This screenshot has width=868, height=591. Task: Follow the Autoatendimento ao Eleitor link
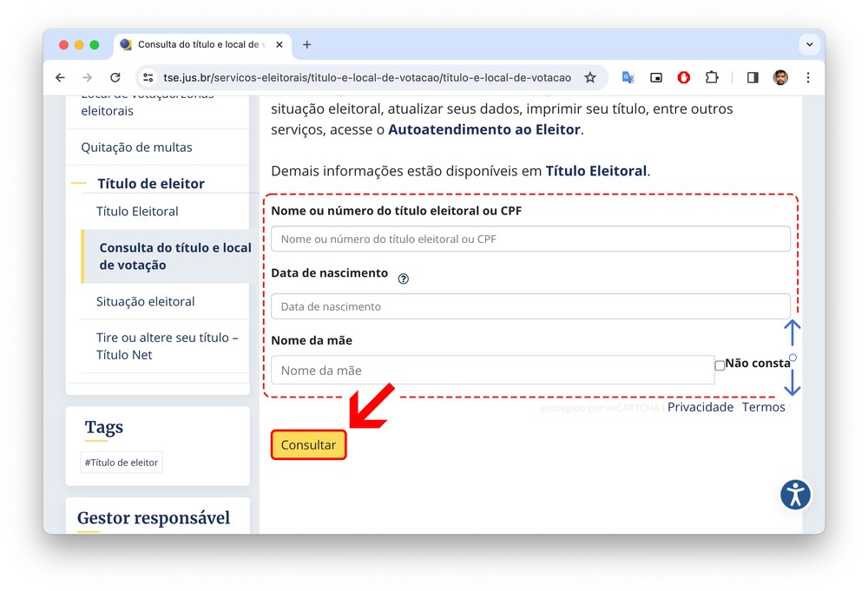coord(483,130)
